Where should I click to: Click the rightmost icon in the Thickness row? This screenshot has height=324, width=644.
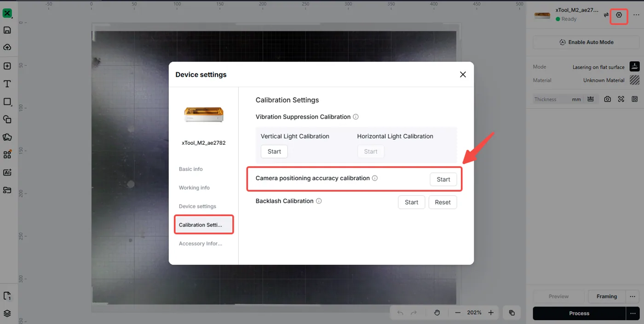[635, 99]
